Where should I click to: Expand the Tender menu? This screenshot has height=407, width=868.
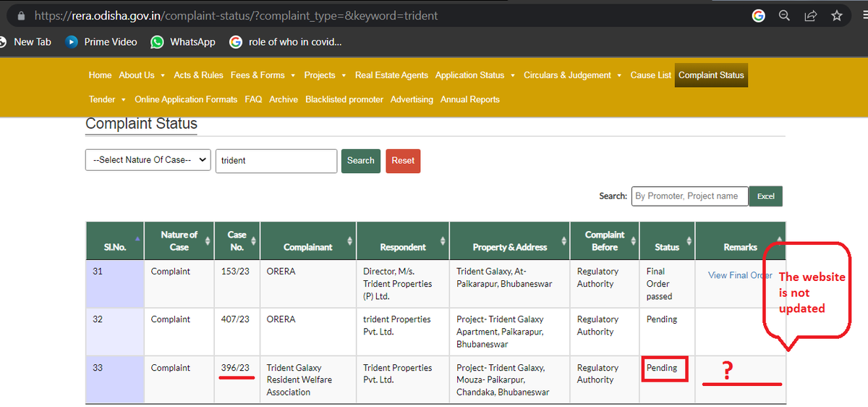click(108, 100)
